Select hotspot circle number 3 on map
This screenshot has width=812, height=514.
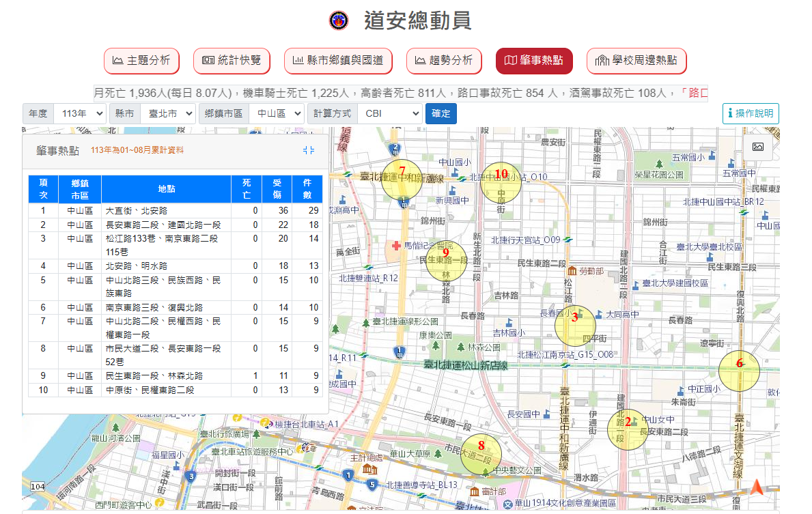(x=575, y=325)
